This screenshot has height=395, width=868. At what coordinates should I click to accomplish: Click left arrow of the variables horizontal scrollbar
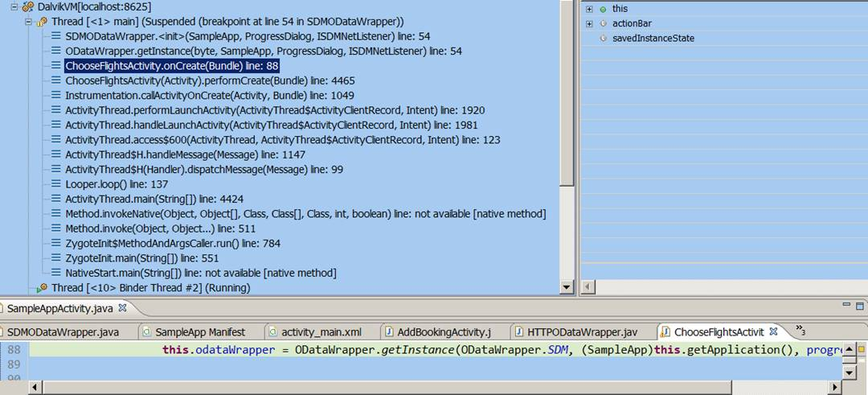588,287
